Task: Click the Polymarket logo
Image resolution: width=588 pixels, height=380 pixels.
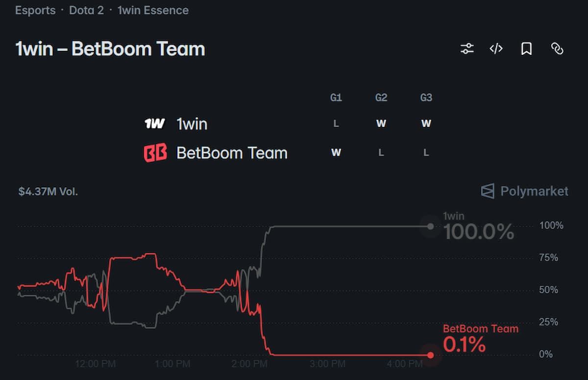Action: (x=525, y=191)
